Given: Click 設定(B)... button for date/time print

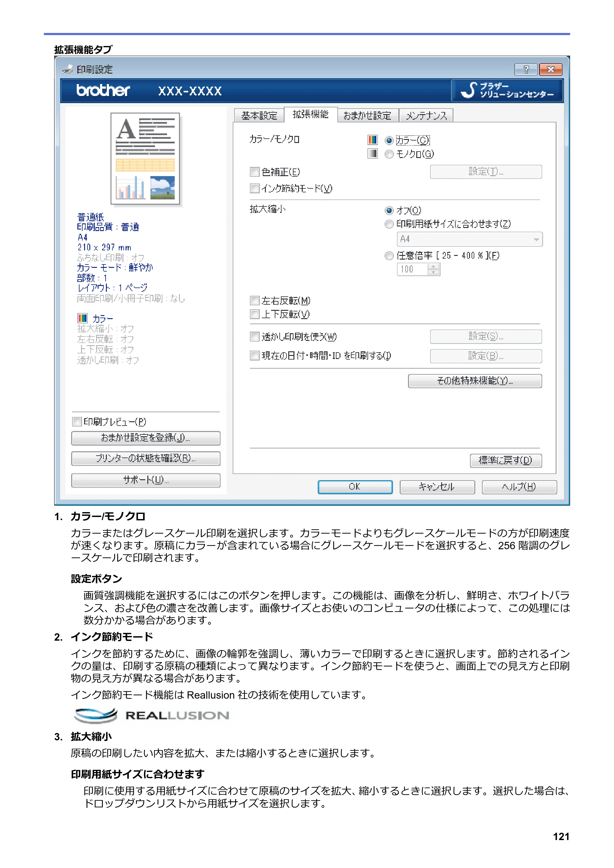Looking at the screenshot, I should point(486,356).
